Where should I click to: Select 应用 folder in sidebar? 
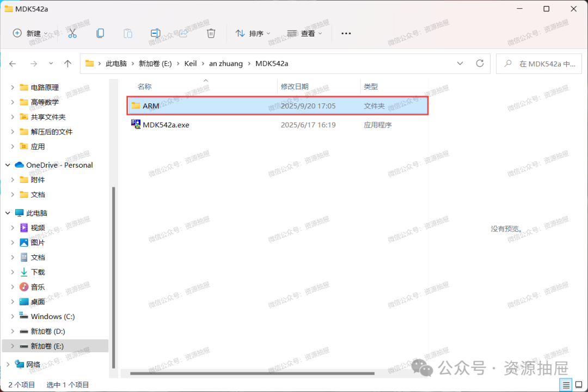[x=38, y=146]
